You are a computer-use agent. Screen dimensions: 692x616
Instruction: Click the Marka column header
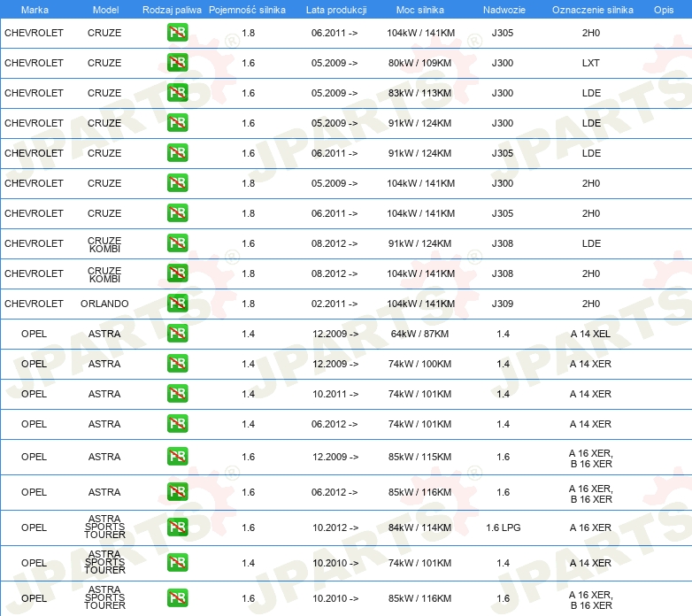click(35, 10)
